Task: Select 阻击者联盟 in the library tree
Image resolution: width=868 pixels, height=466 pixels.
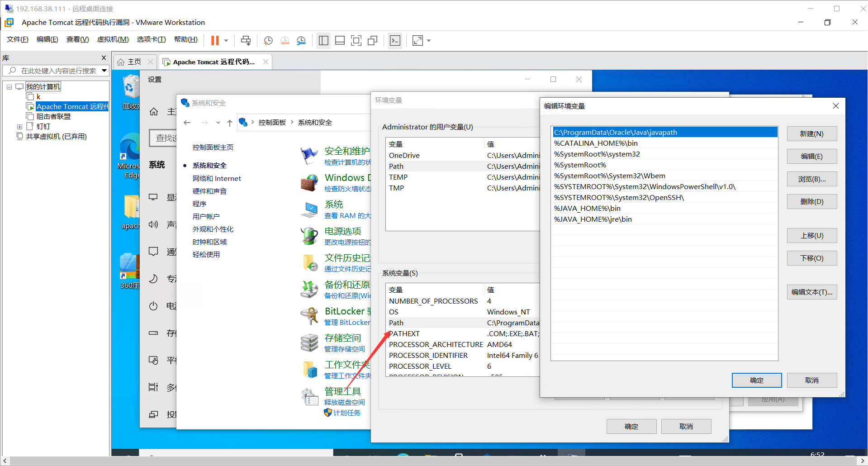Action: click(53, 117)
